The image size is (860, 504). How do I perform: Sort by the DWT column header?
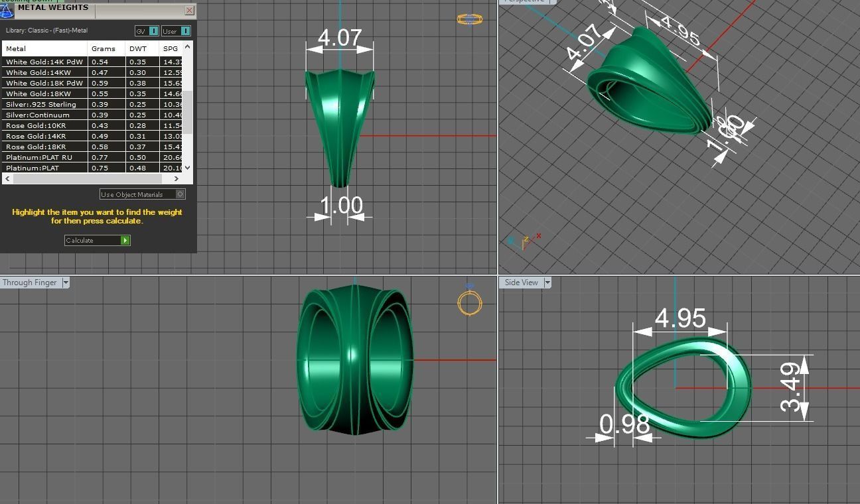142,48
